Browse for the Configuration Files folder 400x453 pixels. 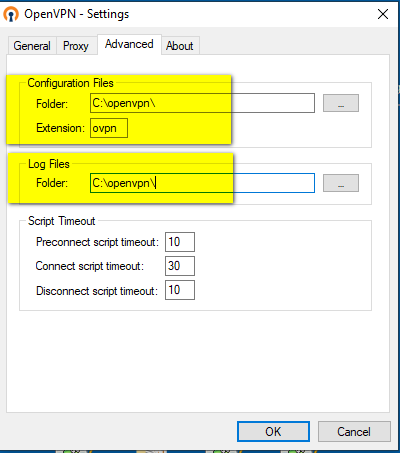(x=341, y=103)
